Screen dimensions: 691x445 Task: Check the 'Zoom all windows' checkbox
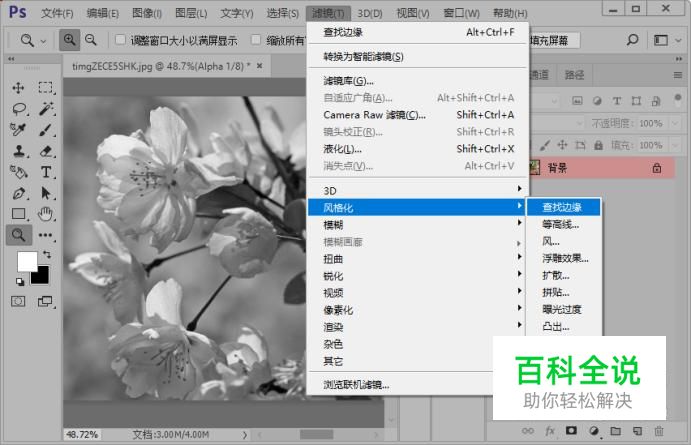[x=256, y=40]
